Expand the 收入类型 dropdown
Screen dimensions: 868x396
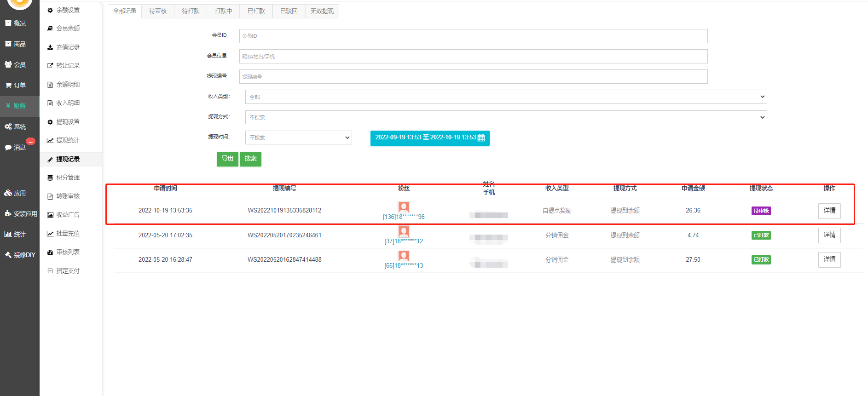click(505, 97)
